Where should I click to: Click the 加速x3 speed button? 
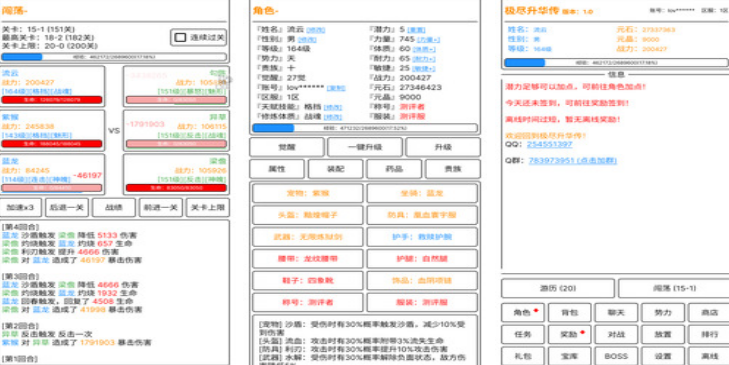click(21, 207)
